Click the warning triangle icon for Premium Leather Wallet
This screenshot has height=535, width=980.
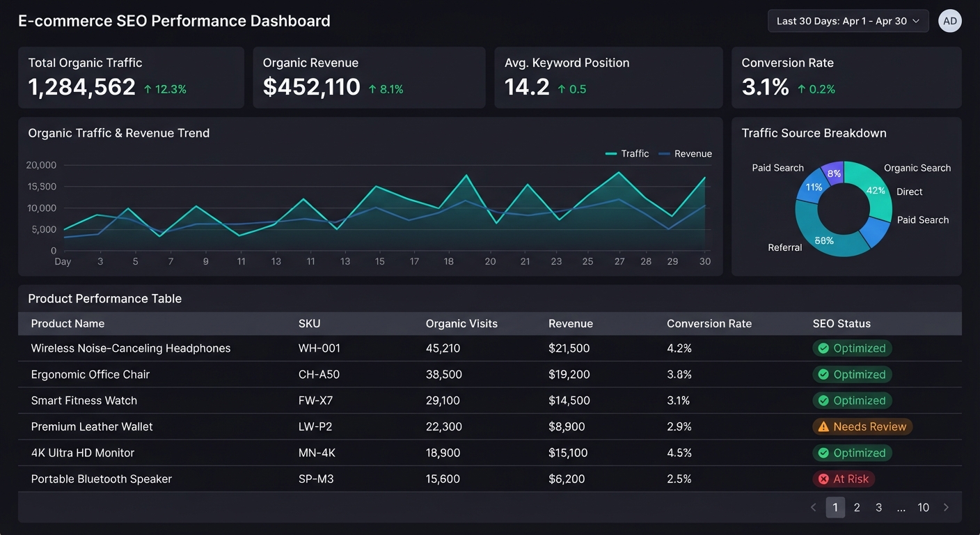pyautogui.click(x=823, y=426)
